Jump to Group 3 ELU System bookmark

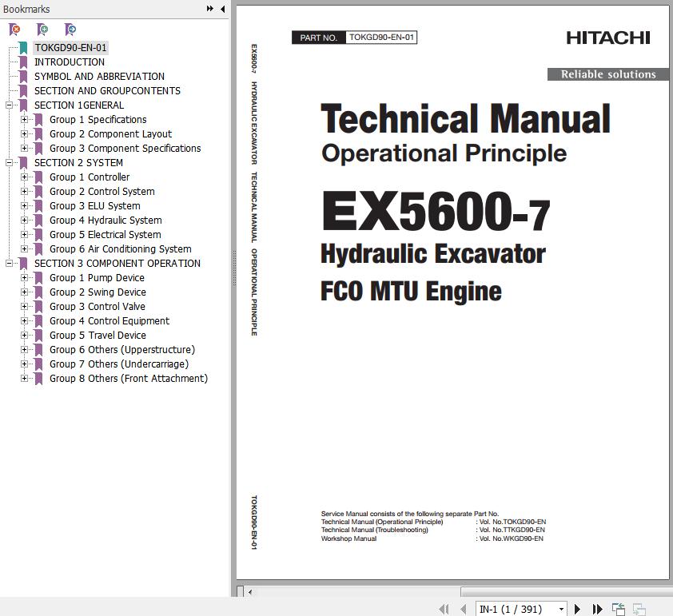[95, 205]
